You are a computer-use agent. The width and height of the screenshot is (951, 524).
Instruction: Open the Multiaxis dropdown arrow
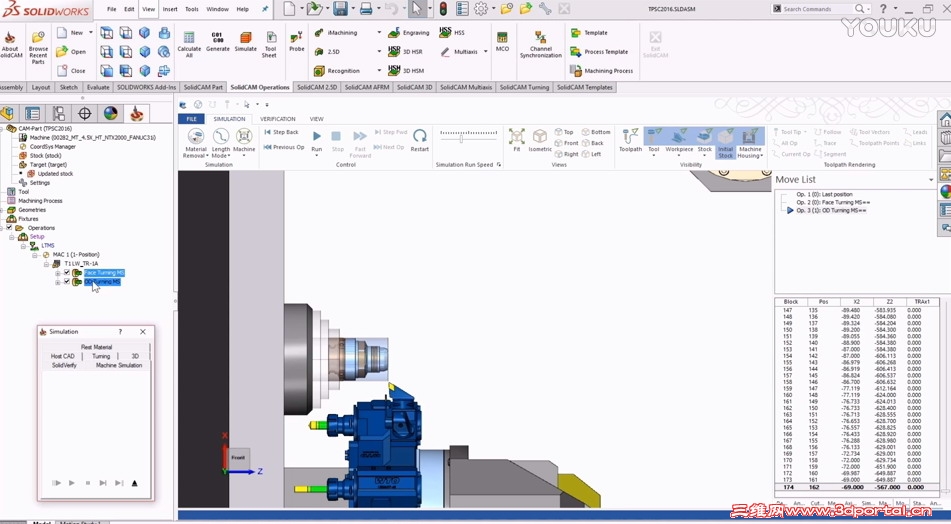(485, 52)
